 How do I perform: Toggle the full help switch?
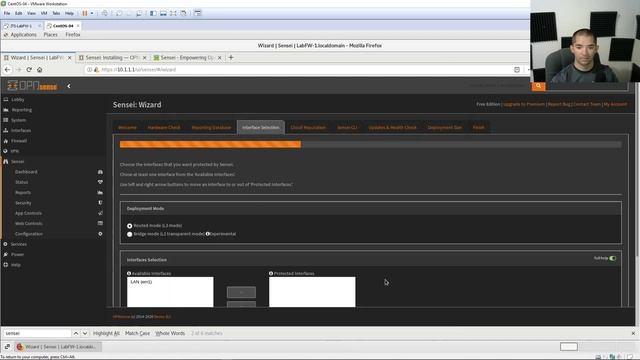pyautogui.click(x=613, y=258)
